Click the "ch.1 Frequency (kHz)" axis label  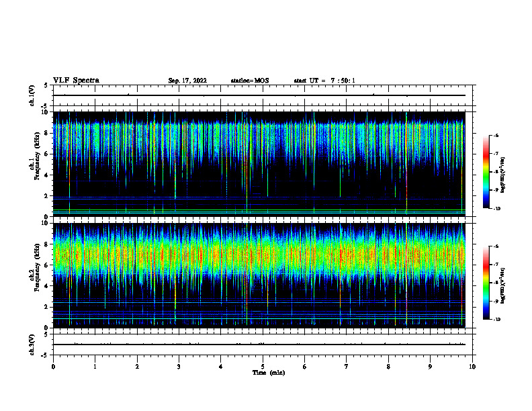tap(35, 156)
